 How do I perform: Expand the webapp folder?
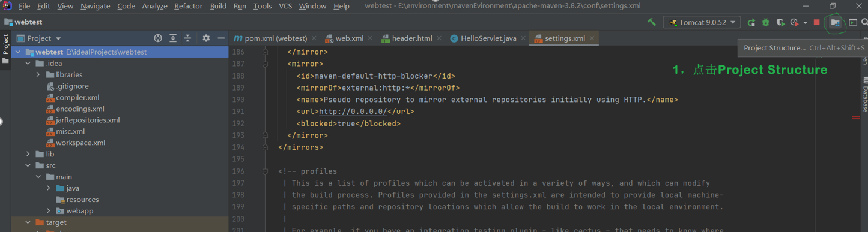point(49,211)
